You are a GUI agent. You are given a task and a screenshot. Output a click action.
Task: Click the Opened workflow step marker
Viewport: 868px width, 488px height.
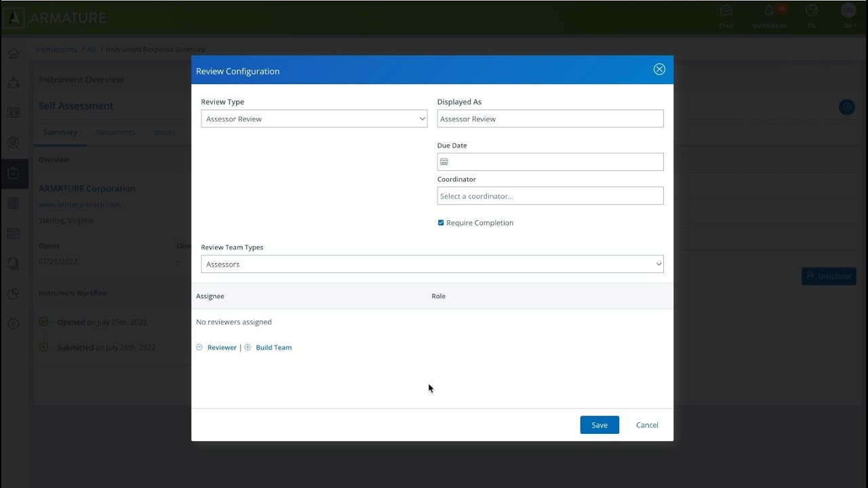tap(43, 322)
